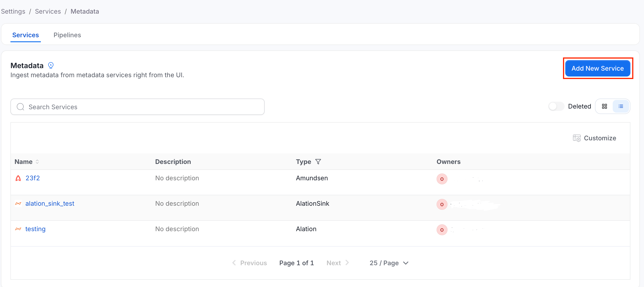The height and width of the screenshot is (287, 644).
Task: Open the 25 / Page dropdown
Action: [x=389, y=263]
